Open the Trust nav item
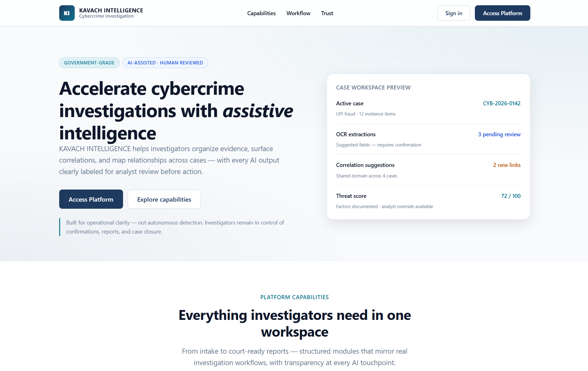This screenshot has width=588, height=371. pos(327,13)
